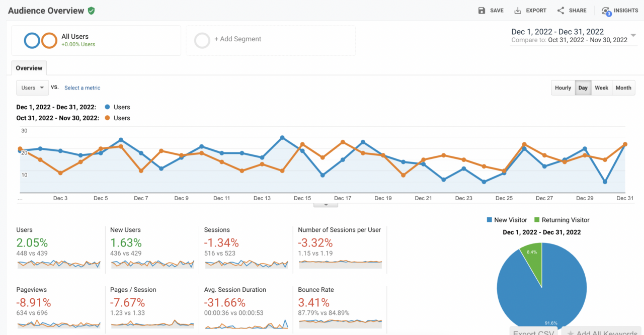Collapse chart using arrow below the graph
The width and height of the screenshot is (644, 335).
[326, 205]
